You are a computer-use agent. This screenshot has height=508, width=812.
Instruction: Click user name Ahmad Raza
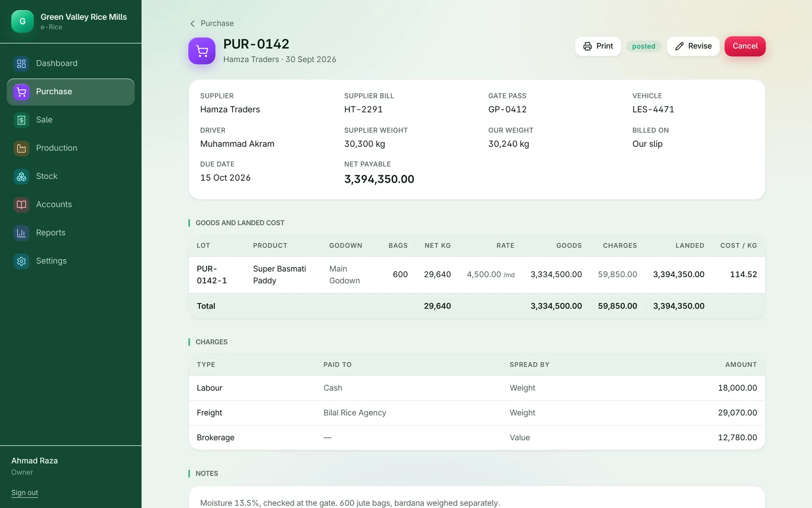35,461
